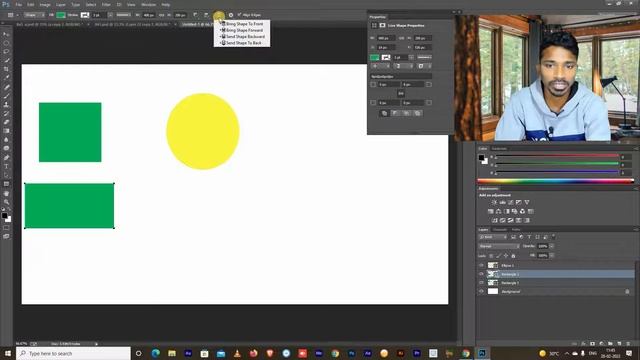Toggle the Align Edges checkbox

[240, 15]
